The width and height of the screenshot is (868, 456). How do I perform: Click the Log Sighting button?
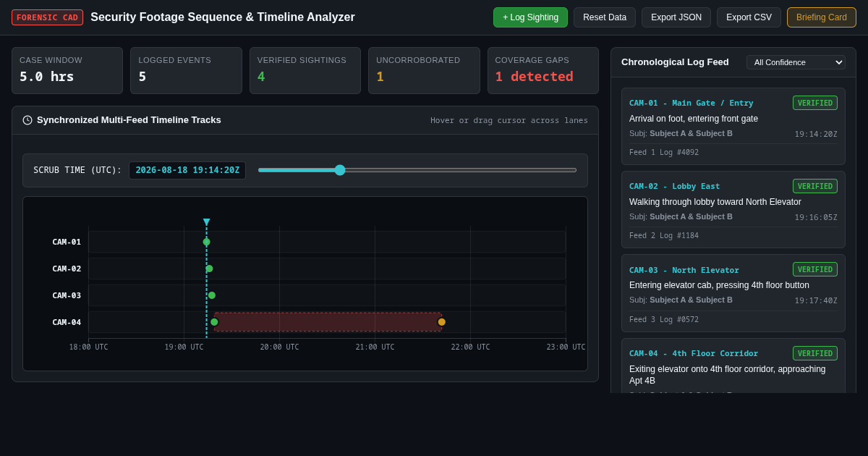point(530,17)
